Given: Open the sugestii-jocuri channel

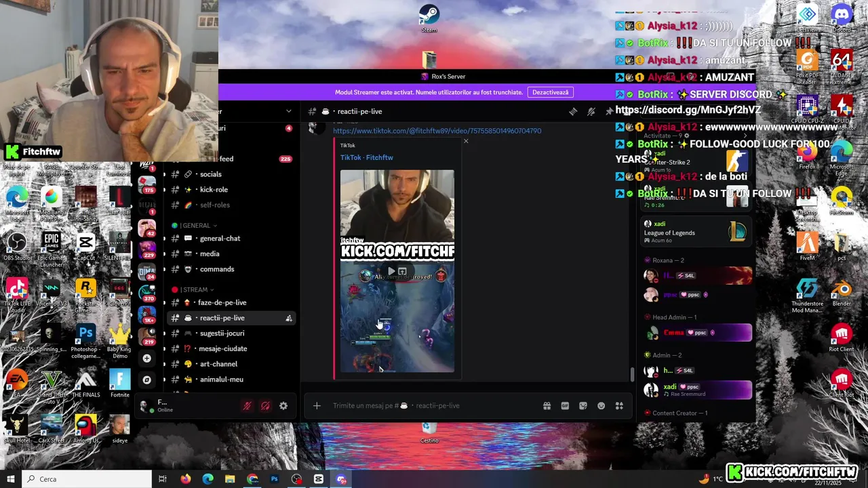Looking at the screenshot, I should pos(231,333).
